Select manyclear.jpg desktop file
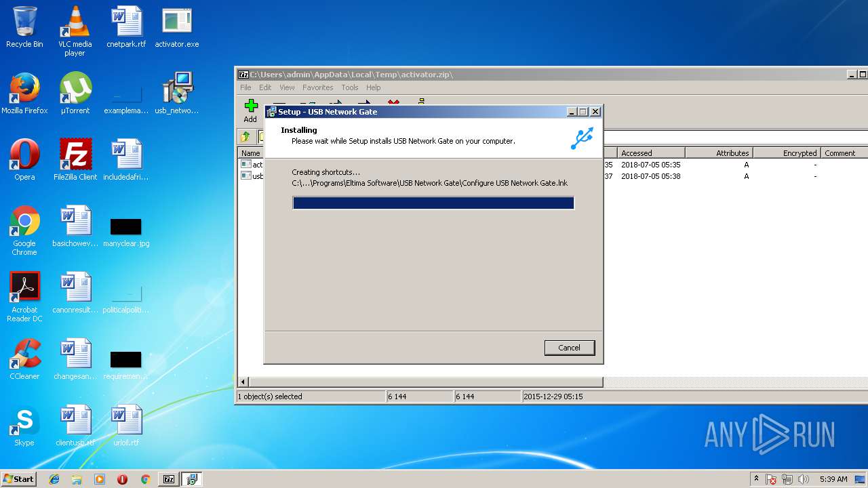The image size is (868, 488). click(x=126, y=231)
